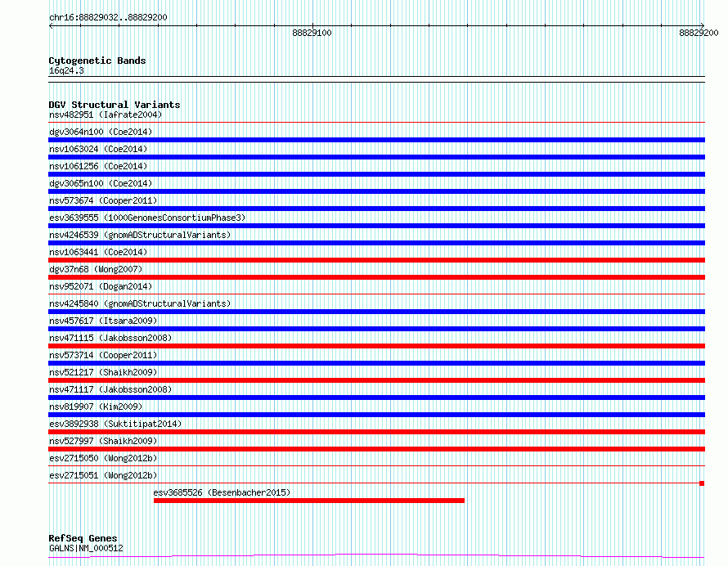Click the cytogenetic band 16q24.3 bar
This screenshot has height=566, width=728.
(376, 79)
